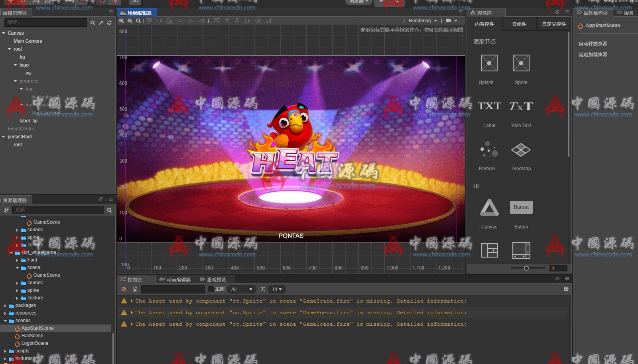The height and width of the screenshot is (364, 638).
Task: Choose the TiledMap widget icon
Action: [521, 150]
